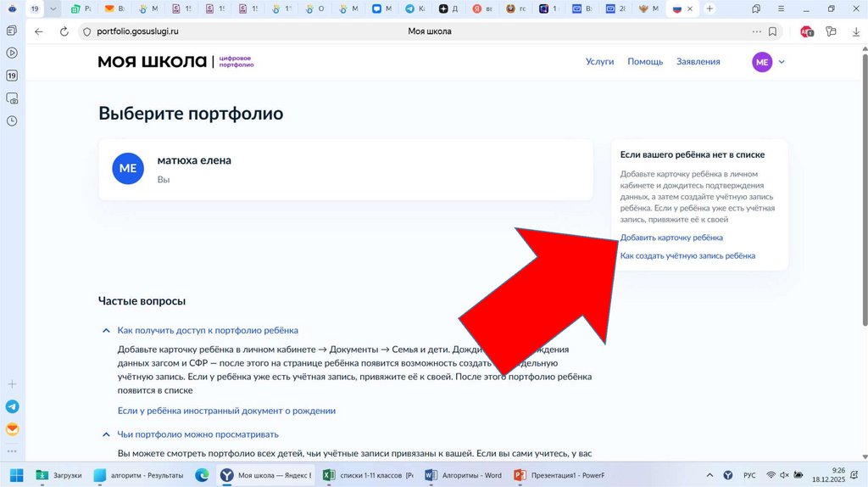Open 'Как создать учётную запись ребёнка' link
The image size is (868, 487).
687,256
